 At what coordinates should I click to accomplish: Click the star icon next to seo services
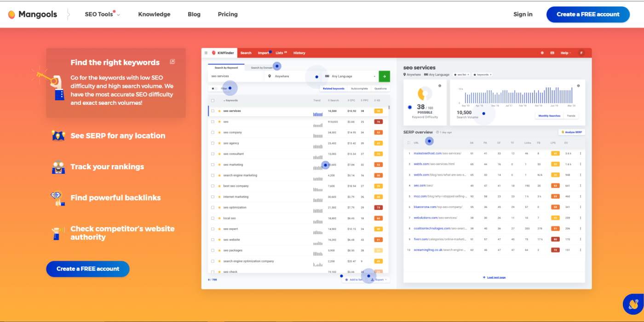219,111
